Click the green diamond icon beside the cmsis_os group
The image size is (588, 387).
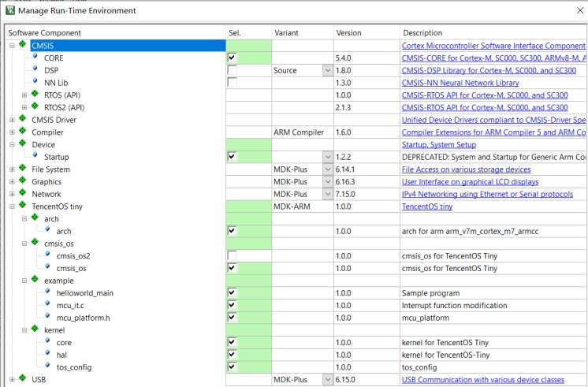35,242
